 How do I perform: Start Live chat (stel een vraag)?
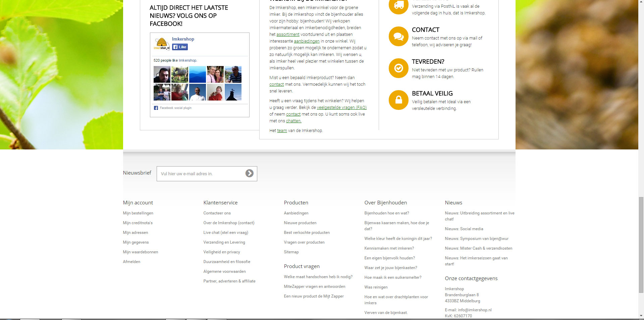tap(226, 233)
